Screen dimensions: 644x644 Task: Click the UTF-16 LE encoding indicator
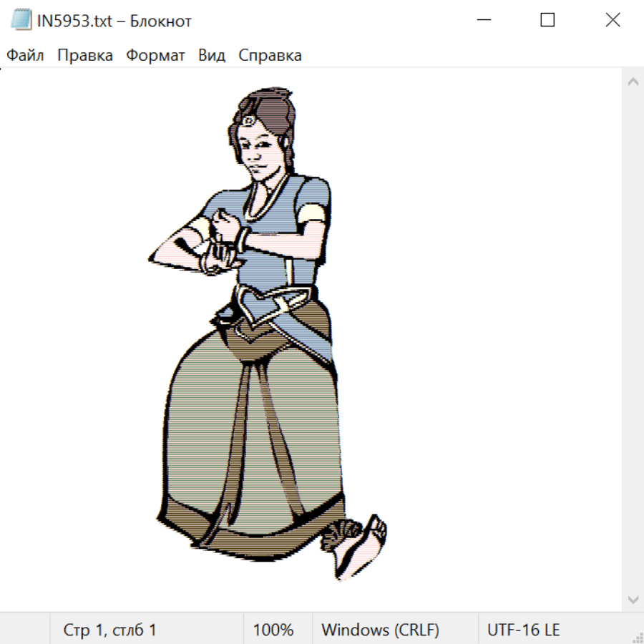pyautogui.click(x=523, y=630)
